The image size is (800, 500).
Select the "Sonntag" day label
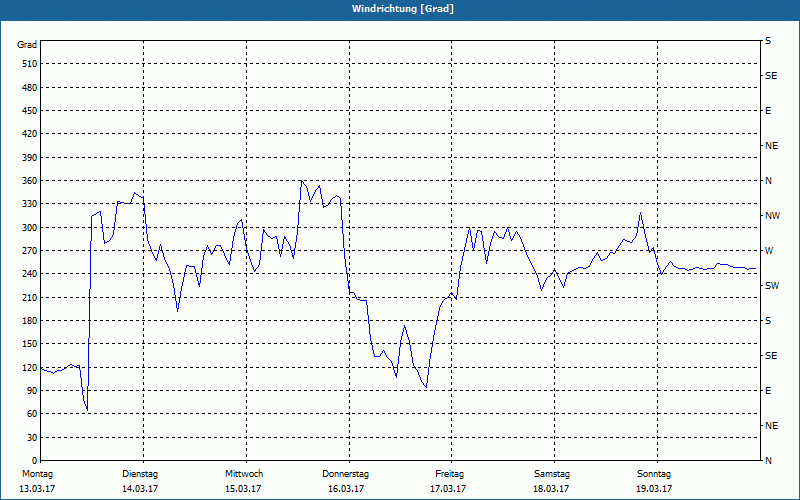[x=654, y=474]
